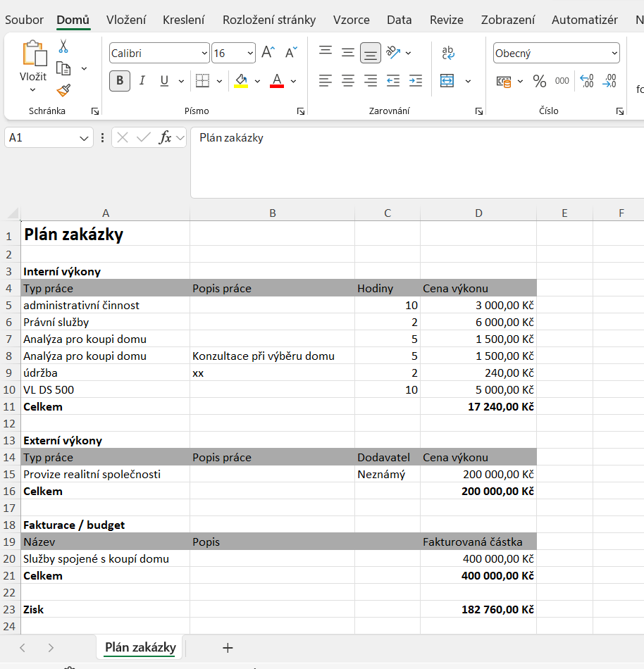Screen dimensions: 644x669
Task: Click the Accounting number format icon
Action: click(504, 81)
